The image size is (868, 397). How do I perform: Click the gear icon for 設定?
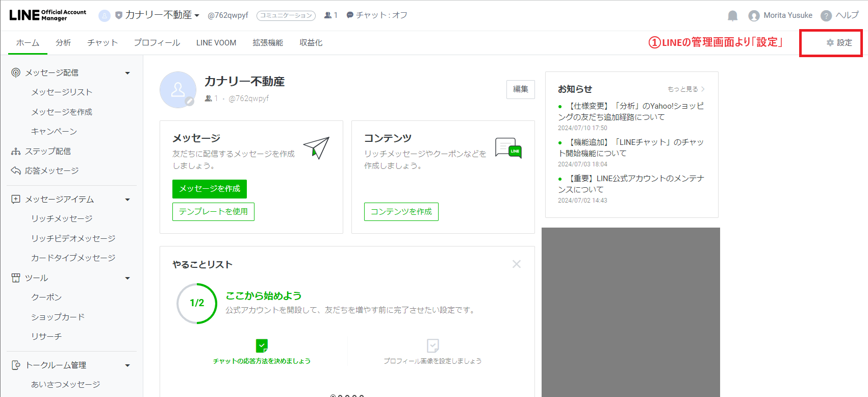830,43
